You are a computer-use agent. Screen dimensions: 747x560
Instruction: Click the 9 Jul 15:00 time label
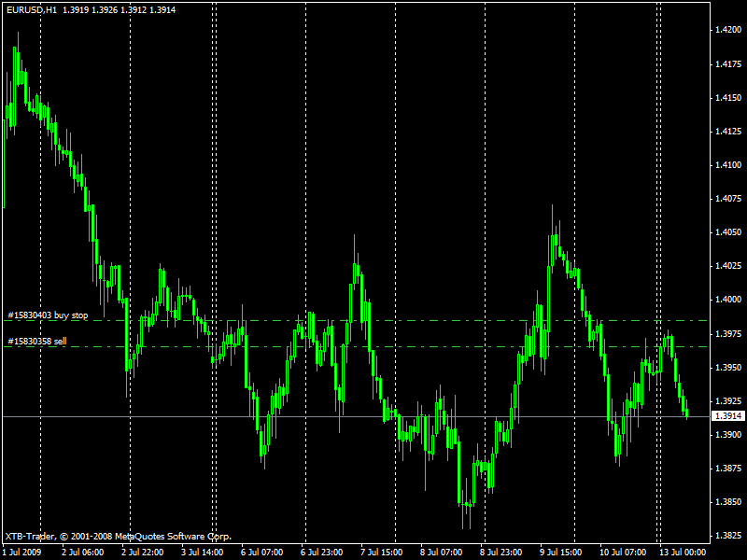[x=560, y=553]
